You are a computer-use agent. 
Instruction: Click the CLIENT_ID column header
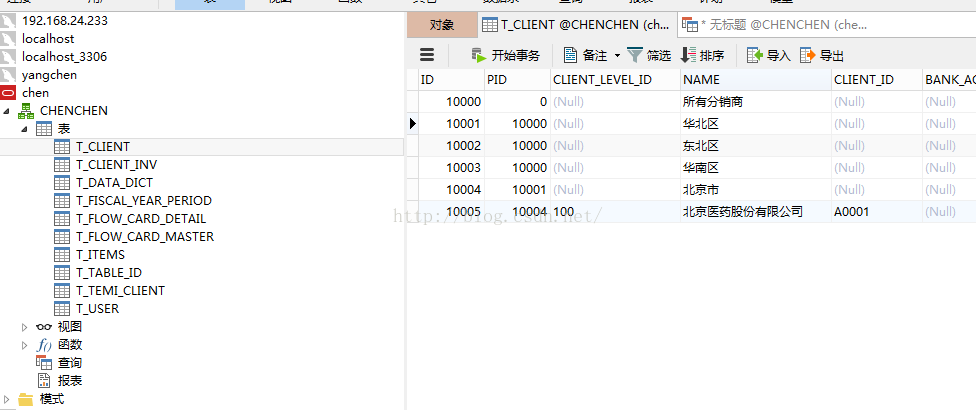877,80
